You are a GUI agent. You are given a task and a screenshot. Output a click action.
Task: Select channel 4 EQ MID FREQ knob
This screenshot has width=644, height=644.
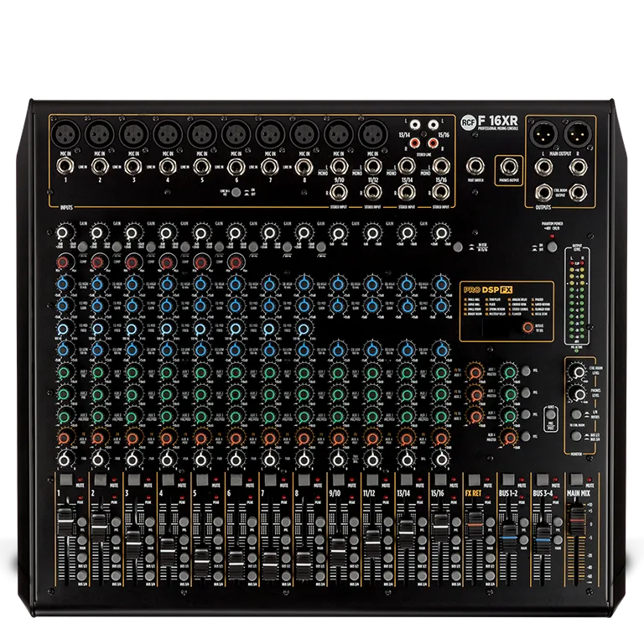[x=166, y=329]
